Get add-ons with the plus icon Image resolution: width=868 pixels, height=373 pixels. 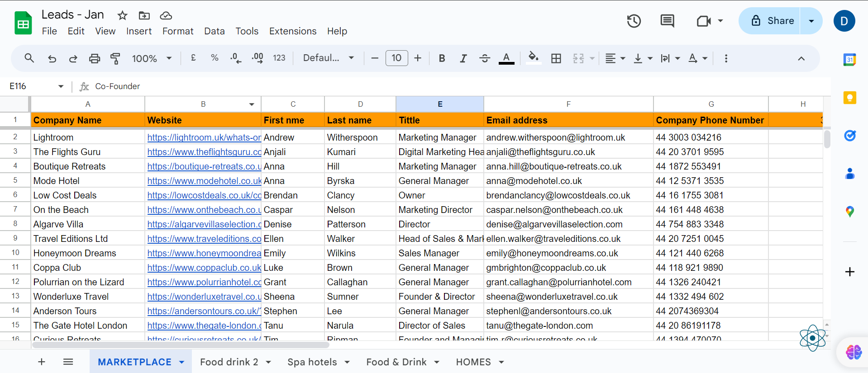(x=849, y=272)
